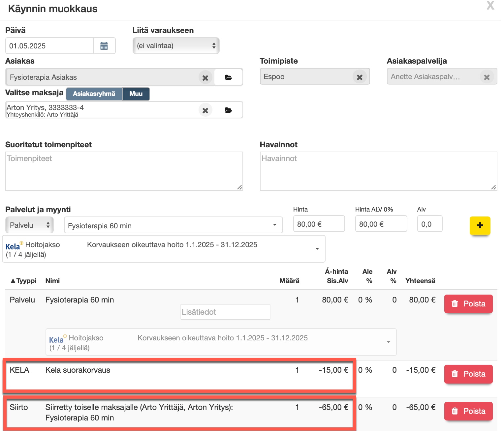Image resolution: width=504 pixels, height=431 pixels.
Task: Close the Käynnin muokkaus dialog
Action: 490,6
